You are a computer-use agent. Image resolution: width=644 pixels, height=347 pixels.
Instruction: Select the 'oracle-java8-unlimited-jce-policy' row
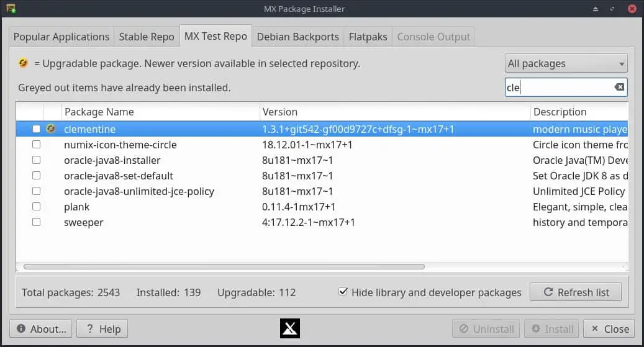[x=322, y=191]
